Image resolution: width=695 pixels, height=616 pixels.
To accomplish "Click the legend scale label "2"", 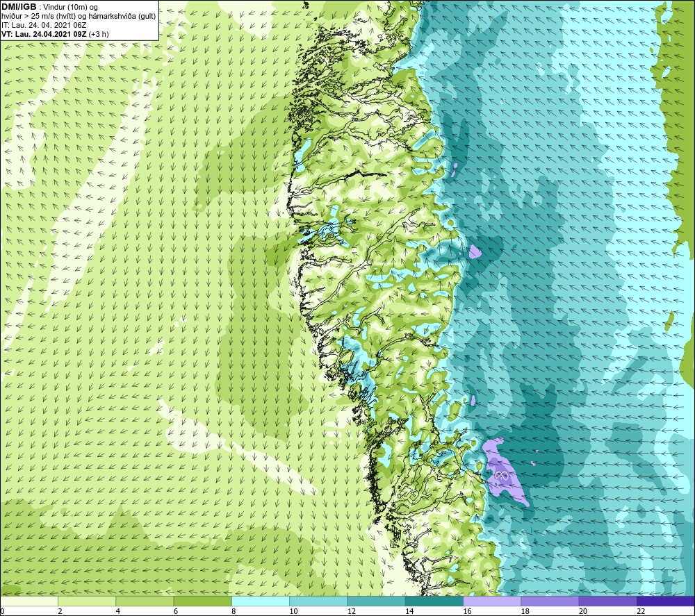I will pos(60,612).
